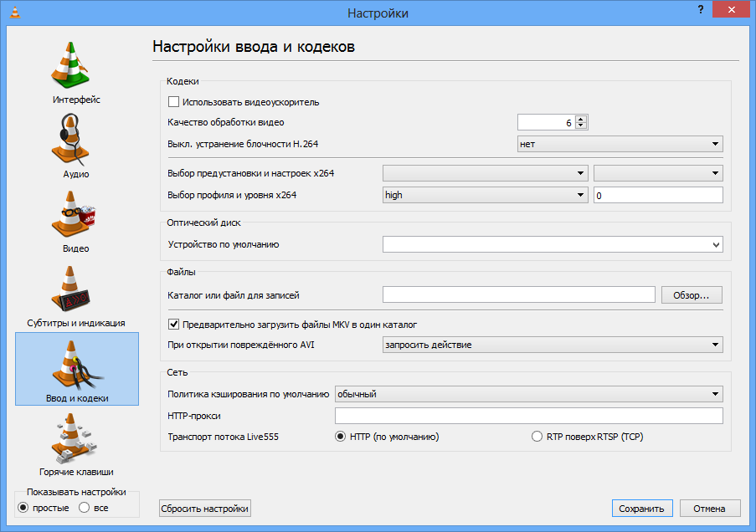Choose все settings view radio
This screenshot has height=532, width=756.
[x=84, y=508]
